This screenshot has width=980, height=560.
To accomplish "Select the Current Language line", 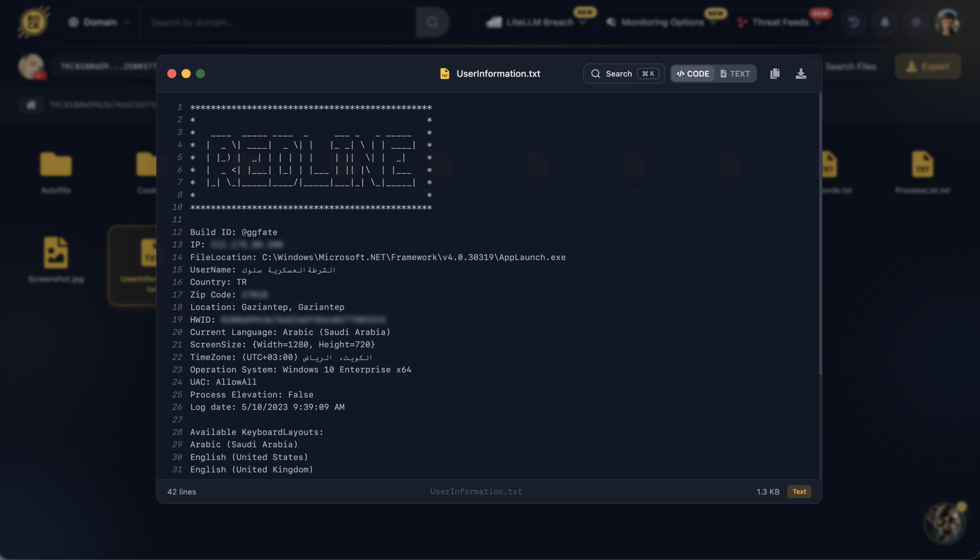I will pyautogui.click(x=290, y=332).
